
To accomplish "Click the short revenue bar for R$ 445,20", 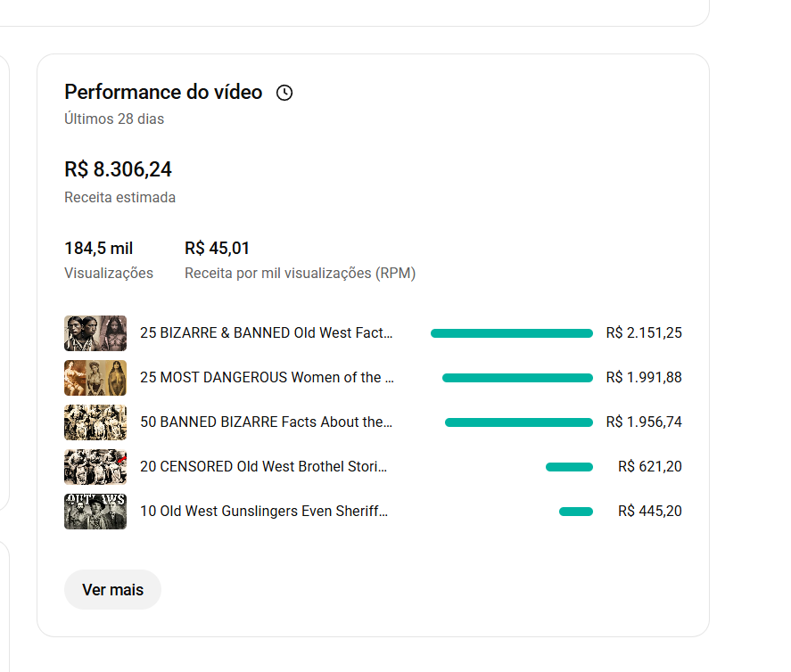I will tap(576, 512).
